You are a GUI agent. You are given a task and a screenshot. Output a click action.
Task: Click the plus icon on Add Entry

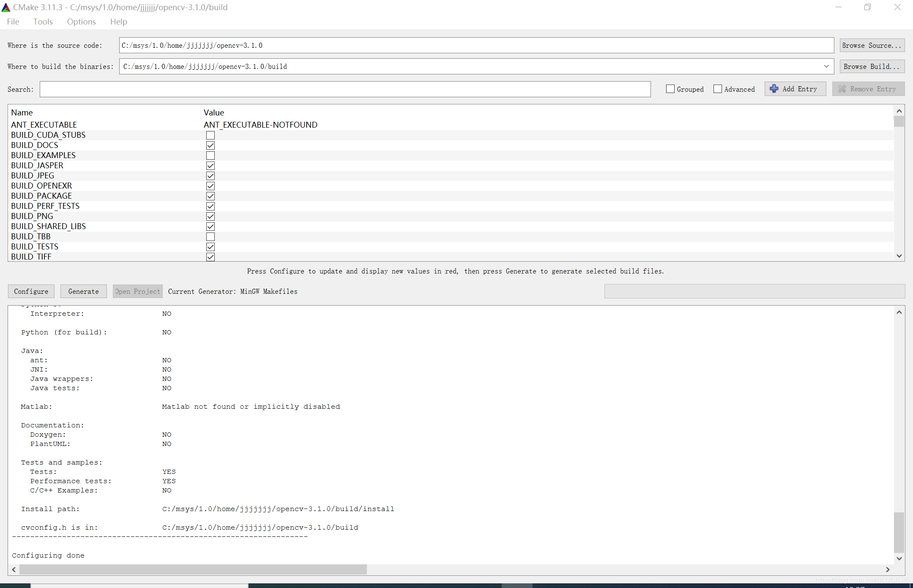(774, 89)
